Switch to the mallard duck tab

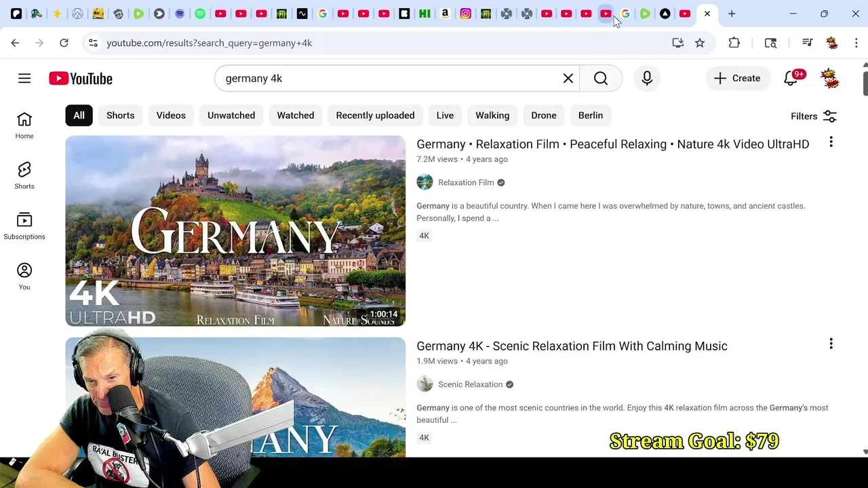pyautogui.click(x=37, y=14)
